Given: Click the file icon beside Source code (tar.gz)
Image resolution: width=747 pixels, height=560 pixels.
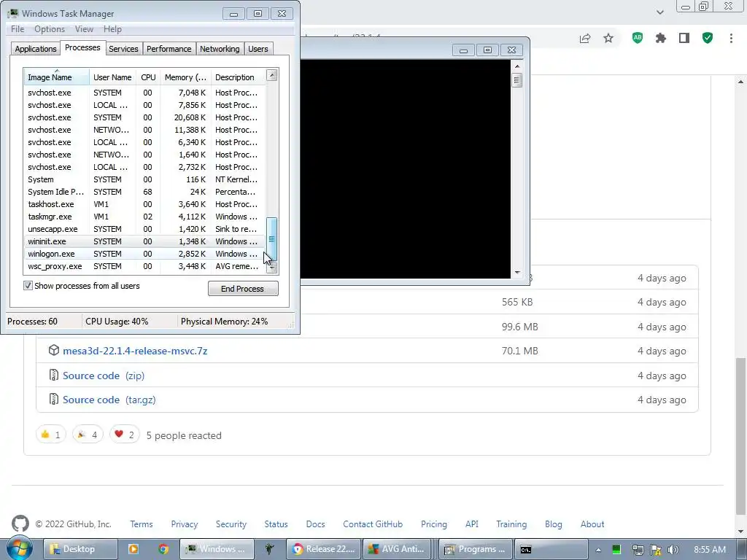Looking at the screenshot, I should pyautogui.click(x=53, y=399).
